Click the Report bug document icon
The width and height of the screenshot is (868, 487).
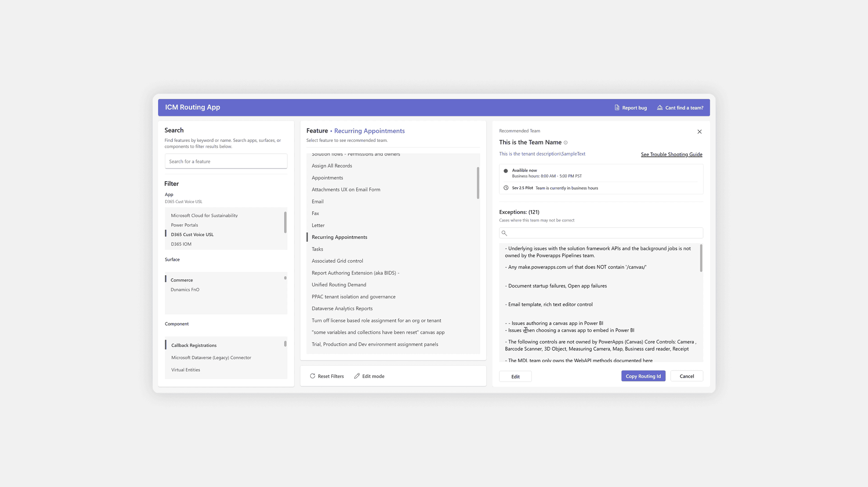point(617,108)
